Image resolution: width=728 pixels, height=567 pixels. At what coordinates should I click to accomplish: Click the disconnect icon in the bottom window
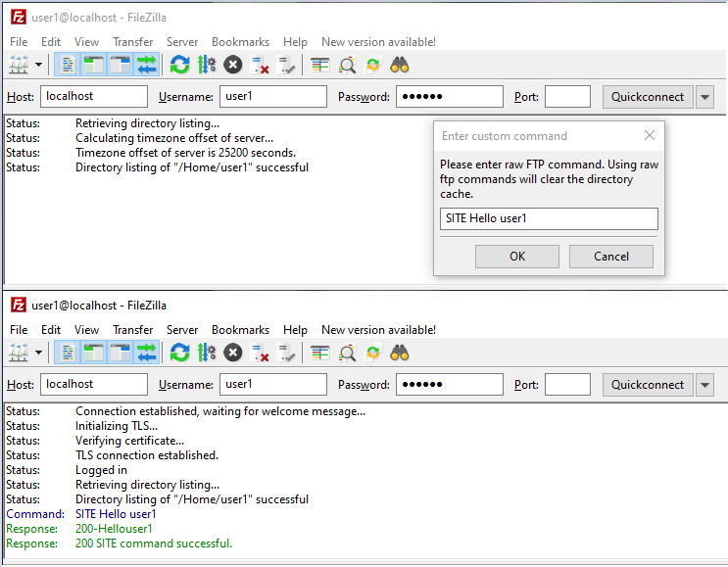tap(261, 354)
